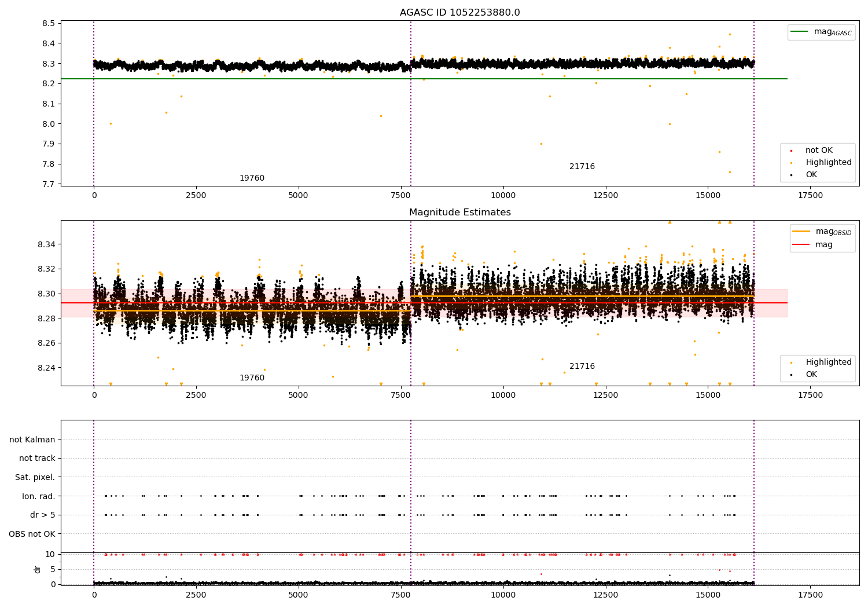Click the green mag AGASC legend line swatch
The image size is (868, 608).
click(799, 32)
